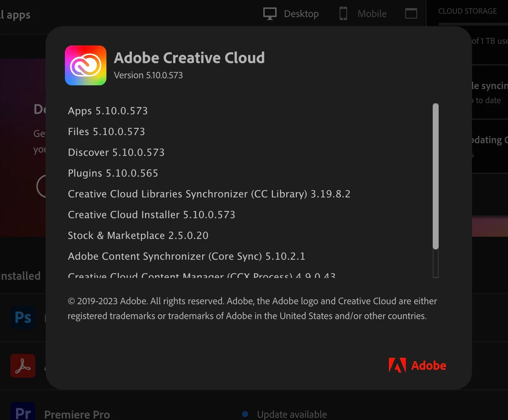Image resolution: width=508 pixels, height=420 pixels.
Task: Click the 'Version 5.10.0.573' subtitle
Action: (x=148, y=75)
